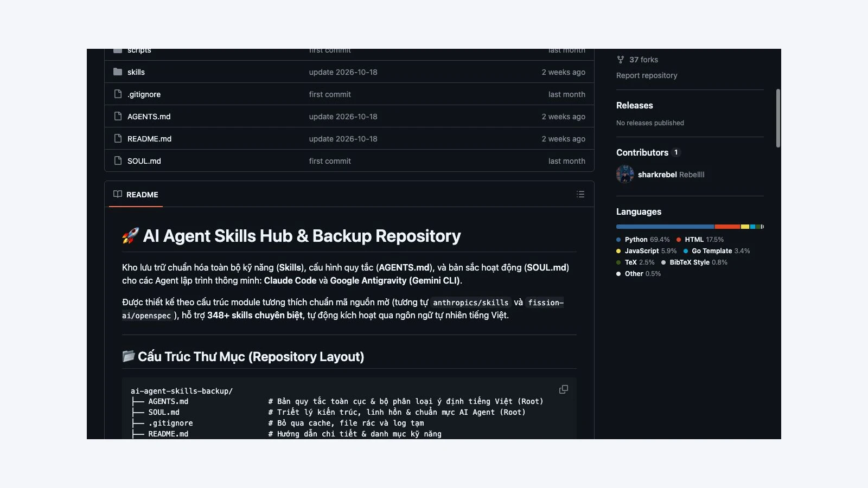The image size is (868, 488).
Task: Click the SOUL.md file icon
Action: point(118,160)
